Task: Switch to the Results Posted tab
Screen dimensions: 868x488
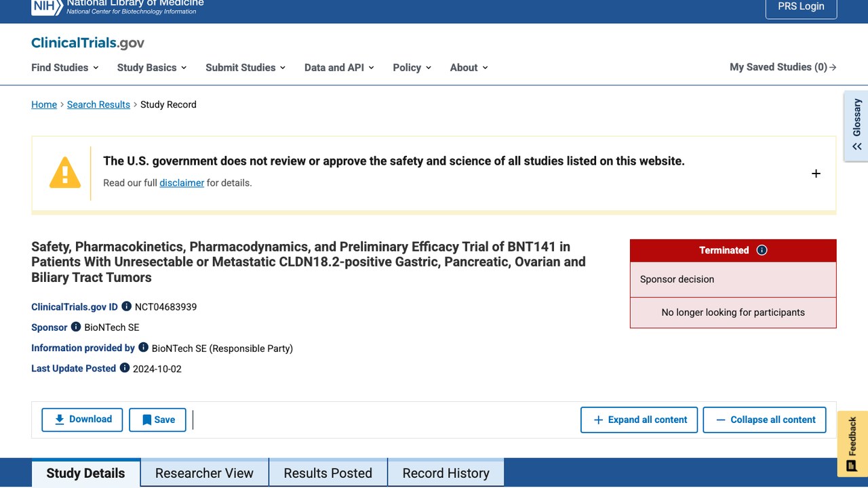Action: 328,473
